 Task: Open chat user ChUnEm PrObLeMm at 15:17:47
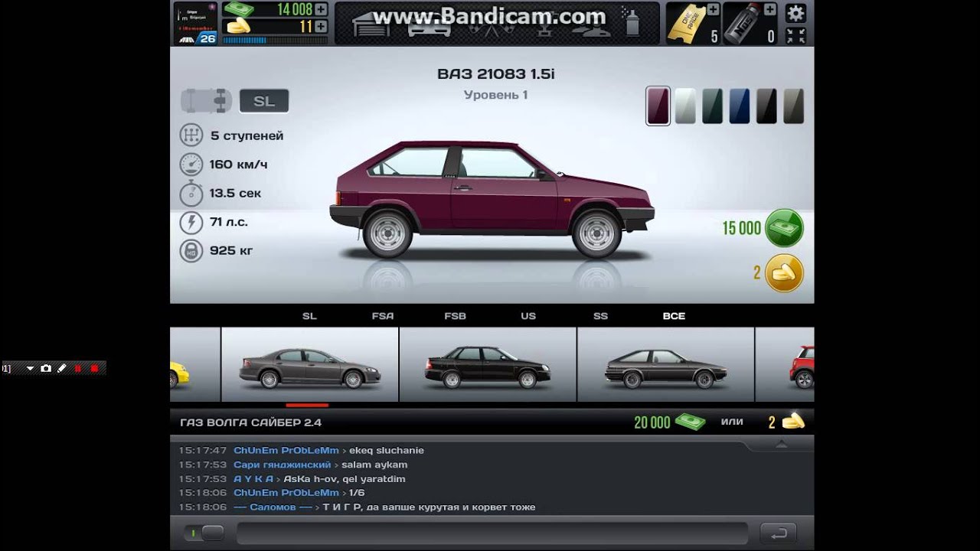286,451
